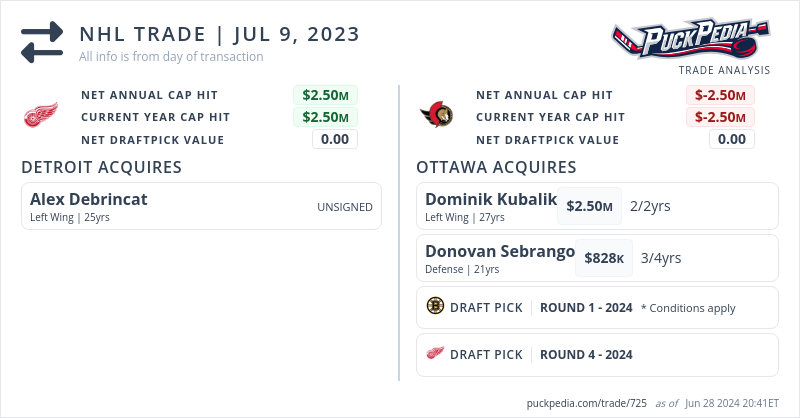The width and height of the screenshot is (800, 418).
Task: Open Dominik Kubalik player name
Action: (x=490, y=199)
